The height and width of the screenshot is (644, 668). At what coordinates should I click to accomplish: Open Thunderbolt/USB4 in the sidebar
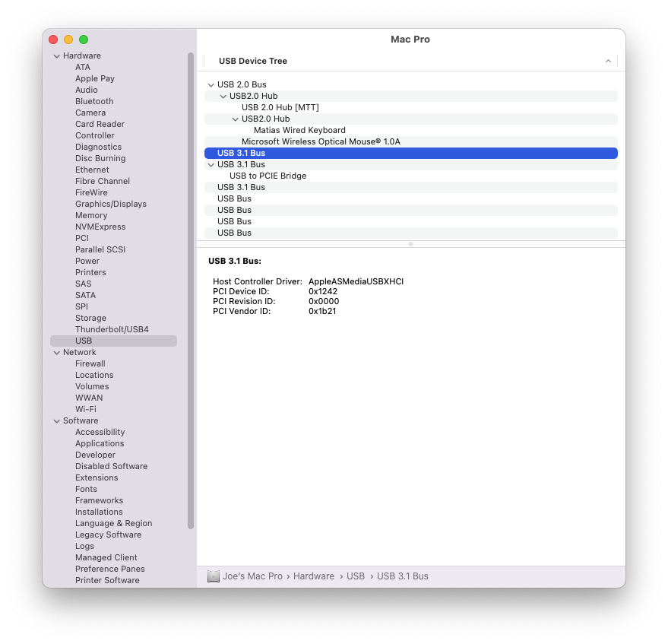pyautogui.click(x=112, y=329)
